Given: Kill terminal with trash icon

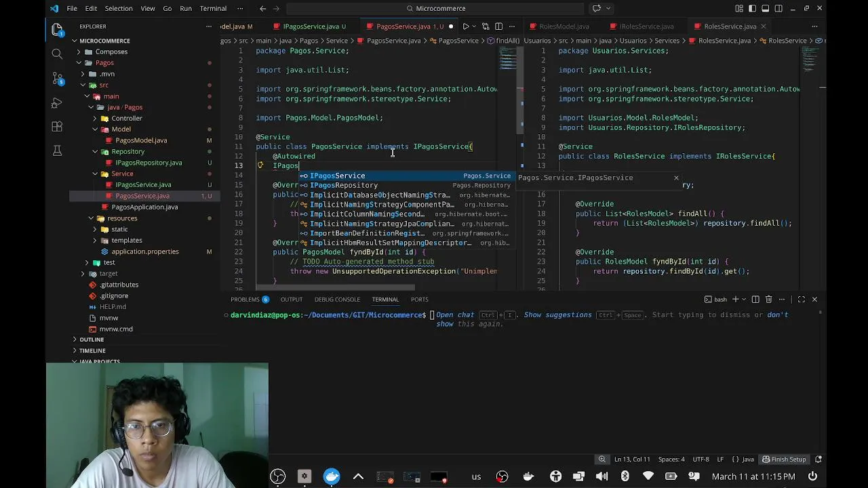Looking at the screenshot, I should [768, 299].
